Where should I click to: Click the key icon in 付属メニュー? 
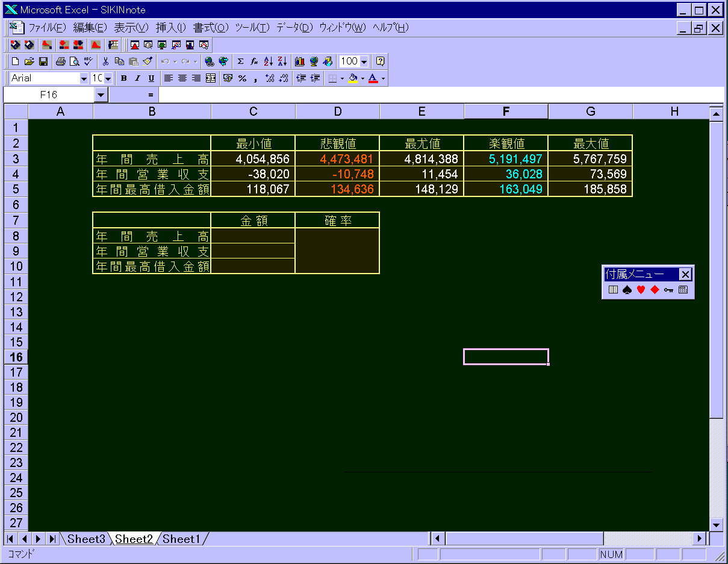668,290
